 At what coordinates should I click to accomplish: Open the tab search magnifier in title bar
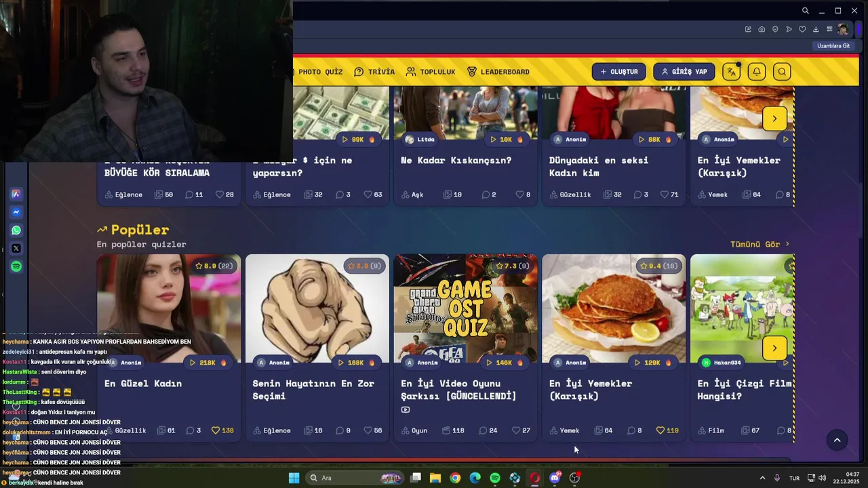click(x=805, y=11)
